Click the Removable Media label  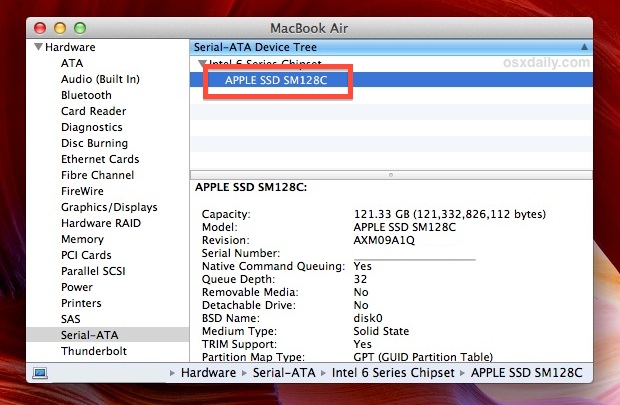(250, 292)
